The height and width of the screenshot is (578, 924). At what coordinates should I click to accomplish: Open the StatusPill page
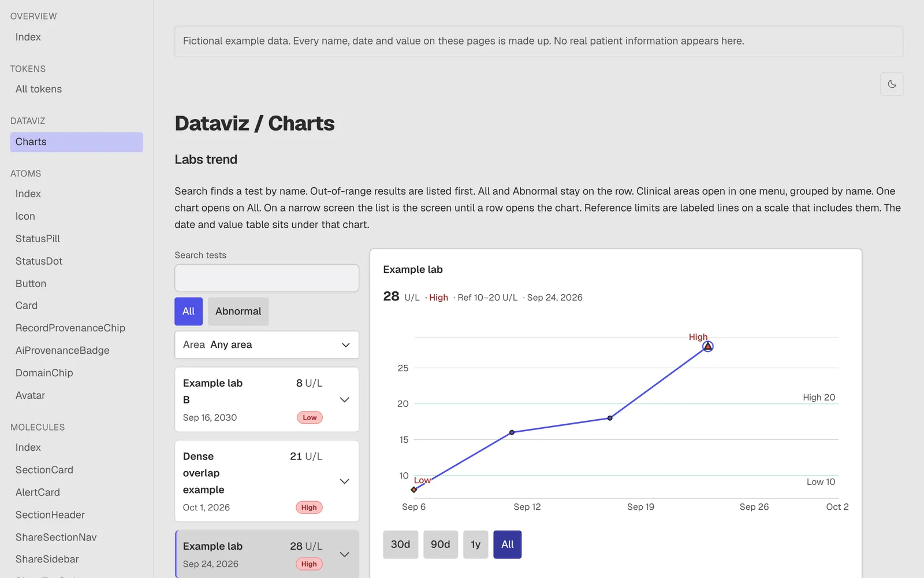pos(38,239)
